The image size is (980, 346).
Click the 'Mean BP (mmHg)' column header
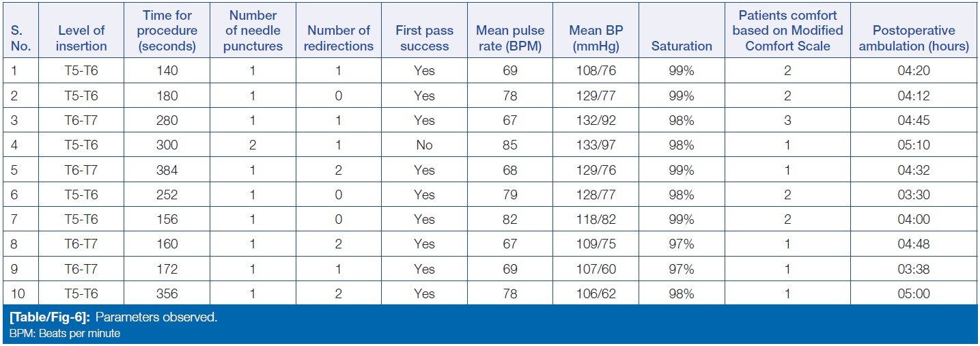[x=596, y=38]
